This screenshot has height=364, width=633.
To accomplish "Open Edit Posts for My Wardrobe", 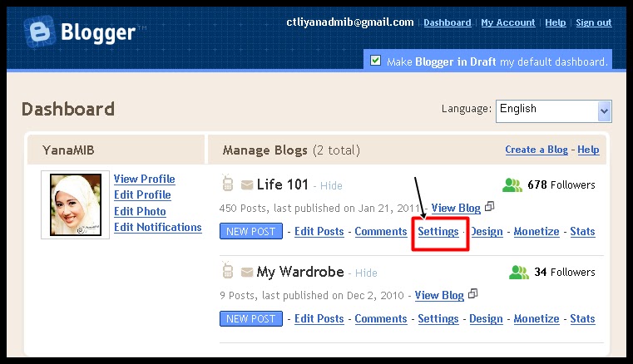I will (319, 319).
